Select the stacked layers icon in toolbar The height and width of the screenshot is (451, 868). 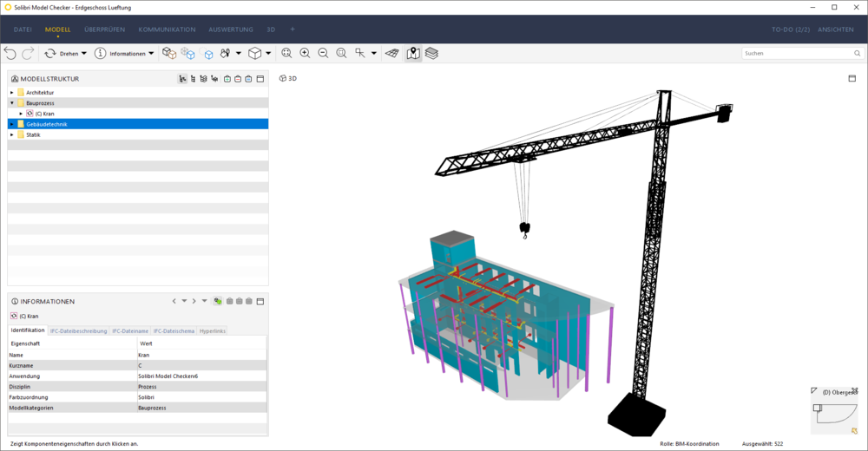431,54
